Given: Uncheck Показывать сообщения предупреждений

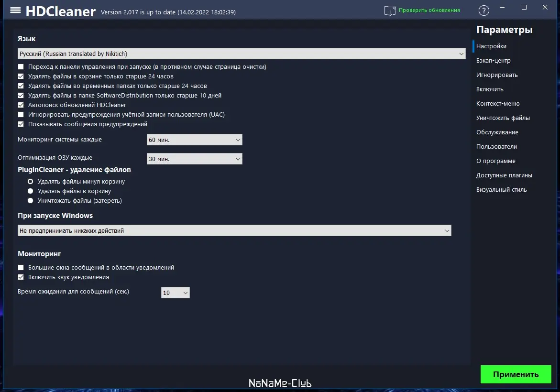Looking at the screenshot, I should (x=21, y=124).
